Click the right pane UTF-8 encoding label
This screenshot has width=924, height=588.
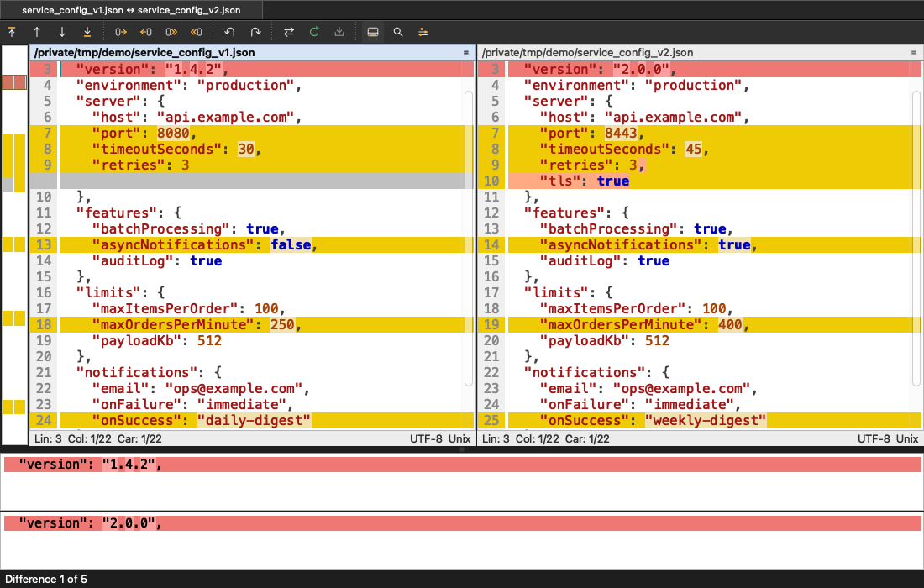tap(874, 439)
